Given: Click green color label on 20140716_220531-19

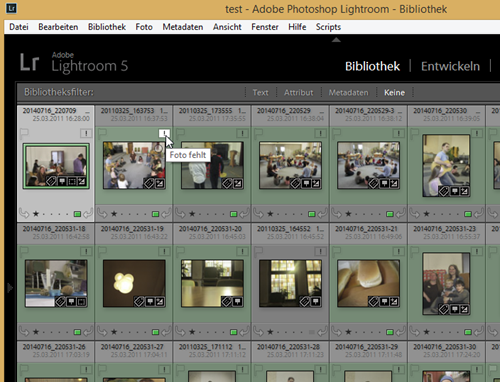Looking at the screenshot, I should click(x=155, y=332).
